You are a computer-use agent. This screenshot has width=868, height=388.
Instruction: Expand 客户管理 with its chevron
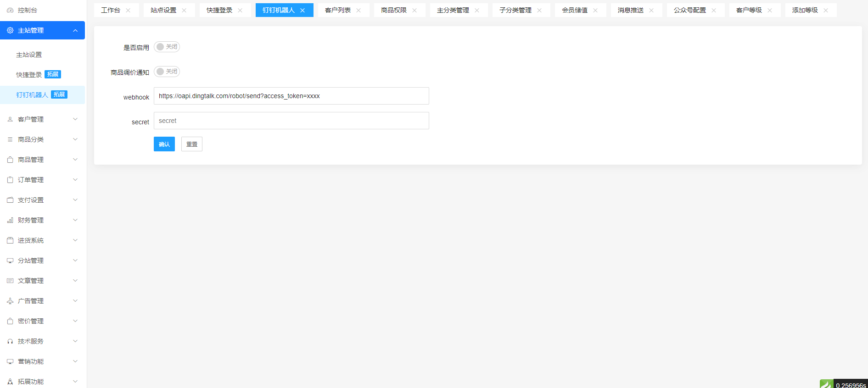[75, 119]
